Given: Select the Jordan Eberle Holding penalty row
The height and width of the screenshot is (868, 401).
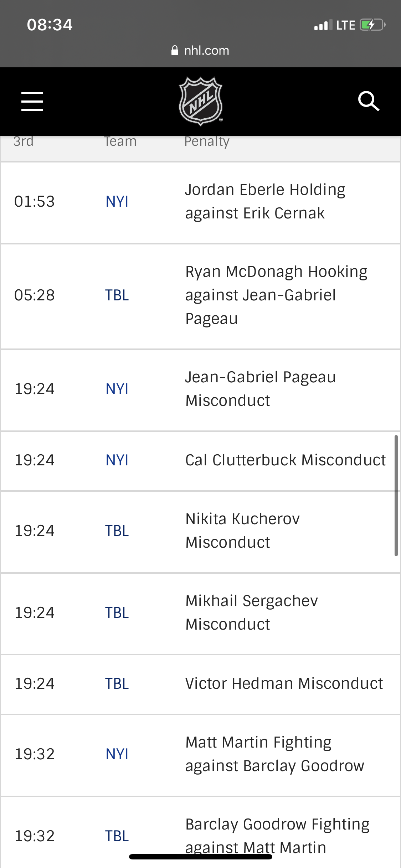Looking at the screenshot, I should 200,202.
